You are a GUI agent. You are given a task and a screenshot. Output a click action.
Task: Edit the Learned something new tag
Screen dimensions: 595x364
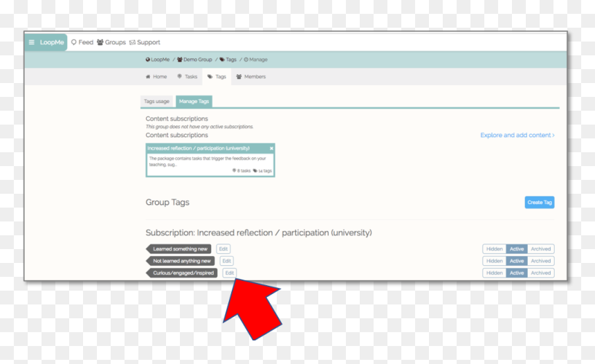[x=223, y=249]
